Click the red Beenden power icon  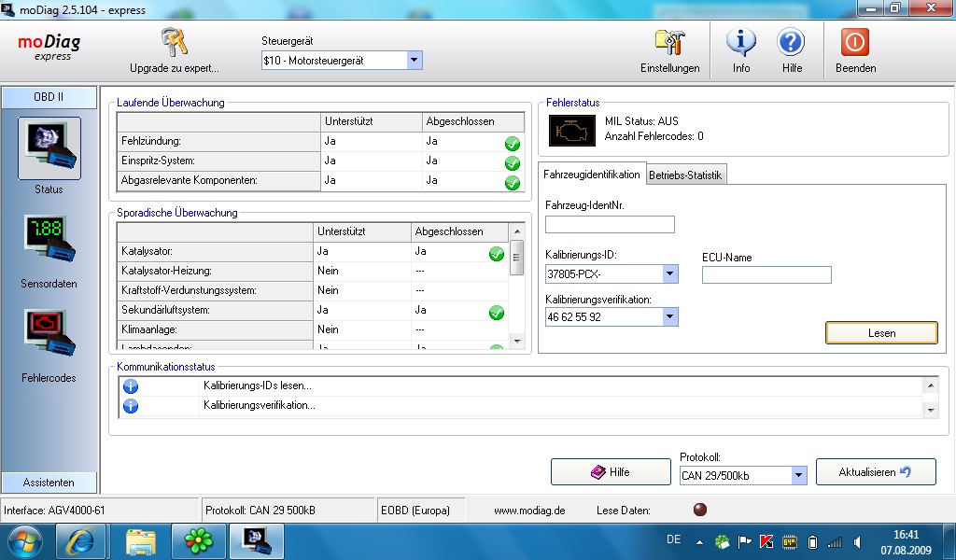pyautogui.click(x=855, y=44)
